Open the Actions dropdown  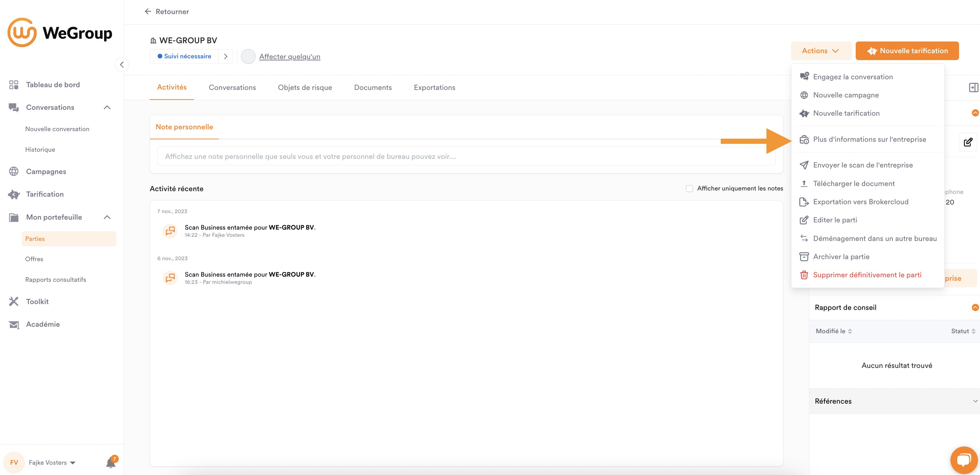pos(821,50)
